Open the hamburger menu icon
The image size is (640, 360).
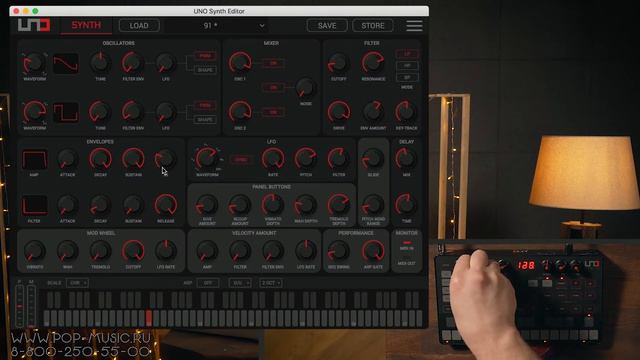414,26
